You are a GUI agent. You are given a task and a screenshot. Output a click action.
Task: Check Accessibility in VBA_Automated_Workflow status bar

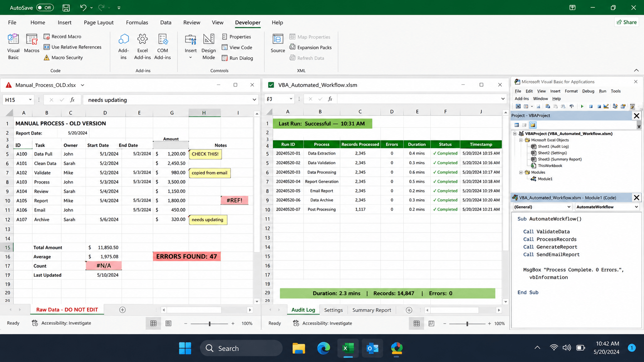[x=323, y=323]
